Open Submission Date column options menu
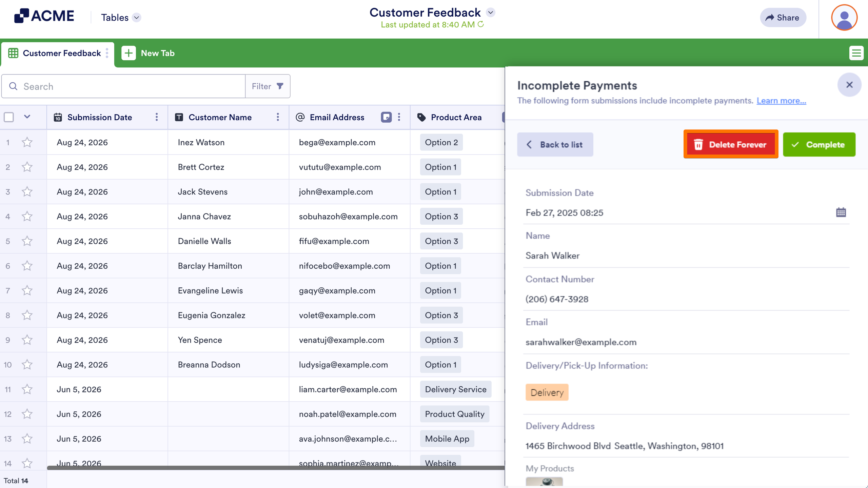Image resolution: width=868 pixels, height=488 pixels. (x=156, y=117)
